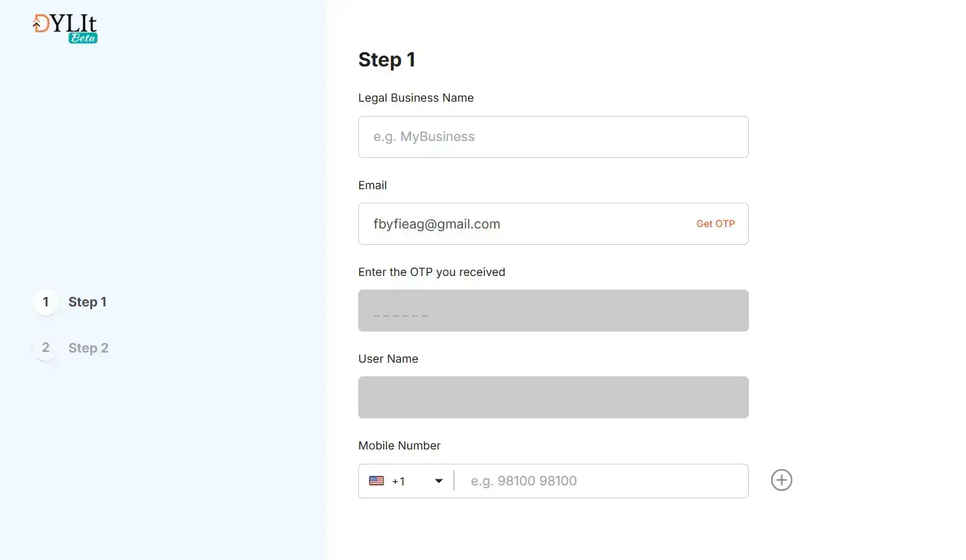Click the OTP entry field
Viewport: 966px width, 560px height.
[x=553, y=311]
